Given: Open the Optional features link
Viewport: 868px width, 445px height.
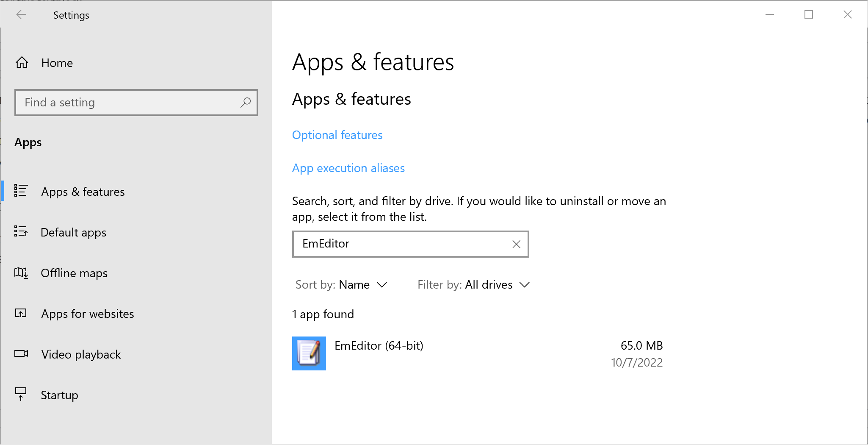Looking at the screenshot, I should [337, 135].
